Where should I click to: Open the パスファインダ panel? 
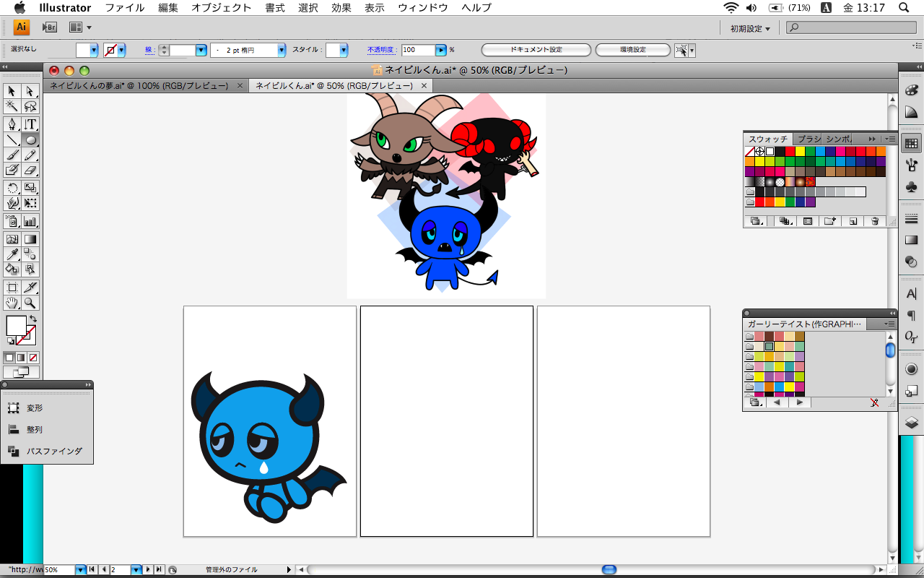click(x=46, y=452)
